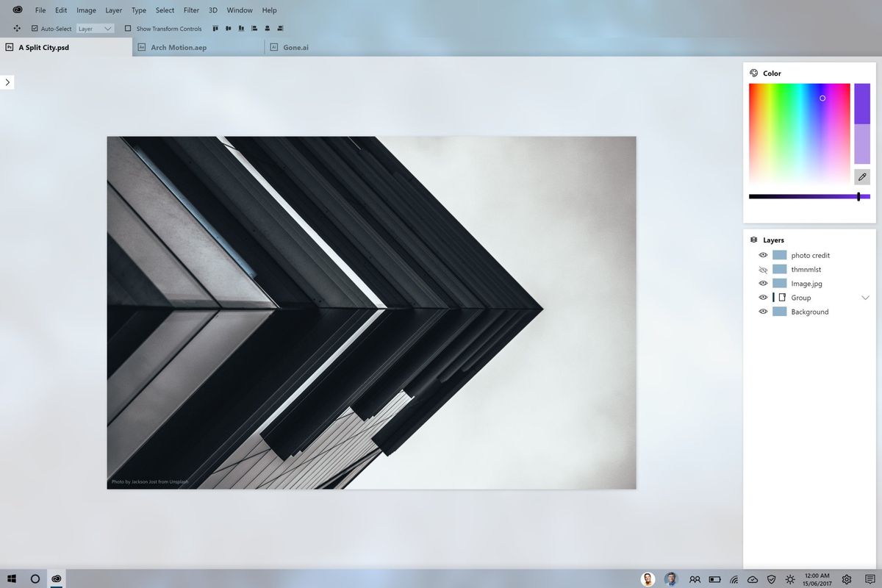This screenshot has width=882, height=588.
Task: Open the Filter menu
Action: [x=191, y=10]
